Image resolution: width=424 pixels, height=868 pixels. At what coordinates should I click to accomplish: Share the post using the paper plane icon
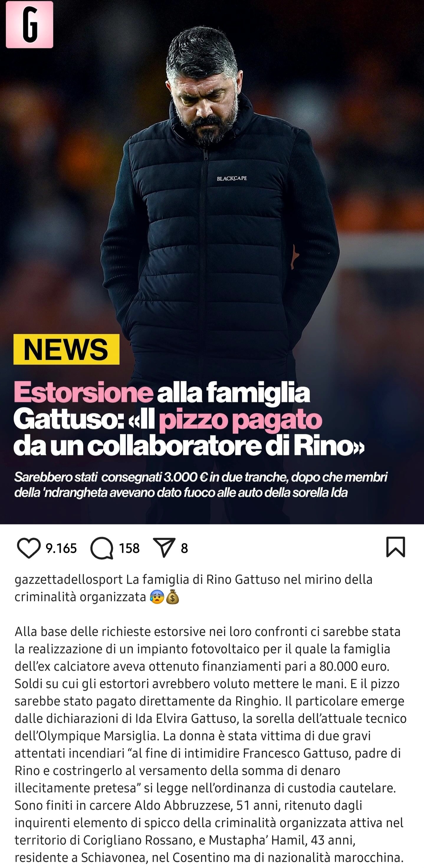coord(164,547)
